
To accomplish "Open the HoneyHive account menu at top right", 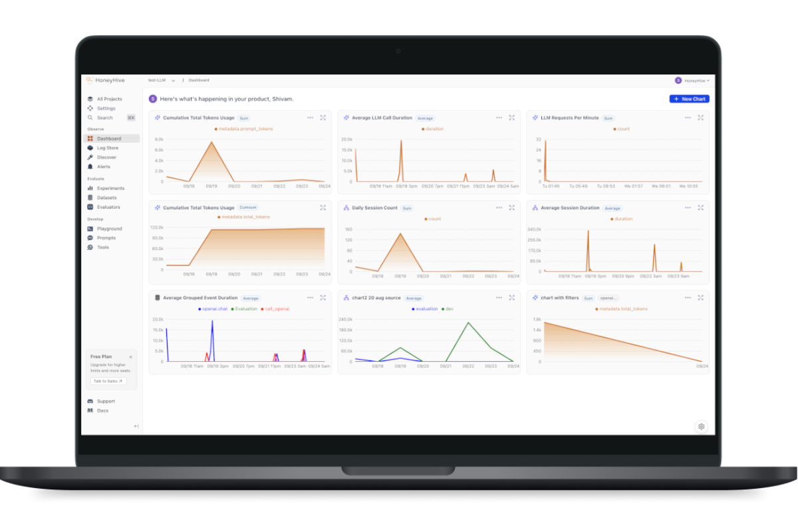I will point(694,80).
